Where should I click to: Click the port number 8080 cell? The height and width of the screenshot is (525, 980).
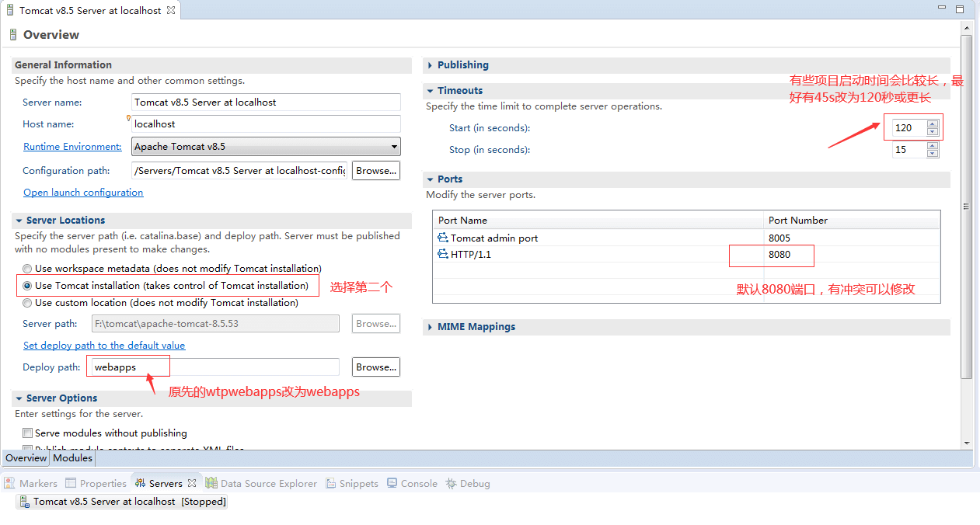click(779, 254)
